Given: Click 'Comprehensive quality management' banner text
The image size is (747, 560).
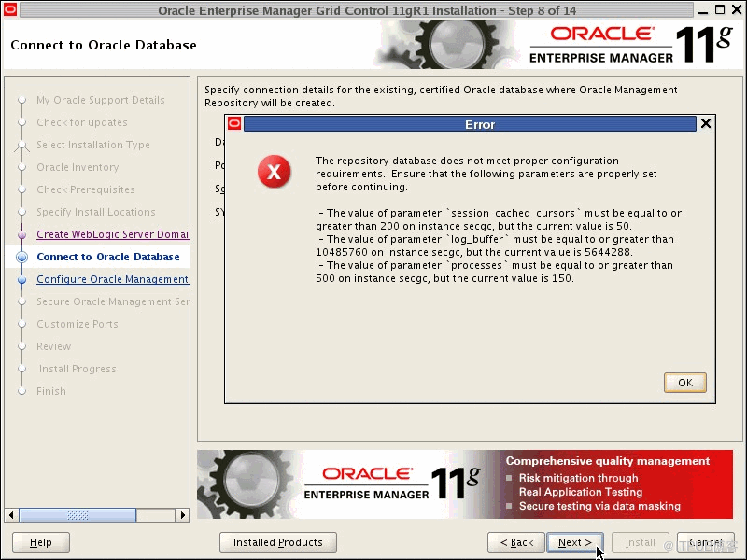Looking at the screenshot, I should click(x=608, y=461).
